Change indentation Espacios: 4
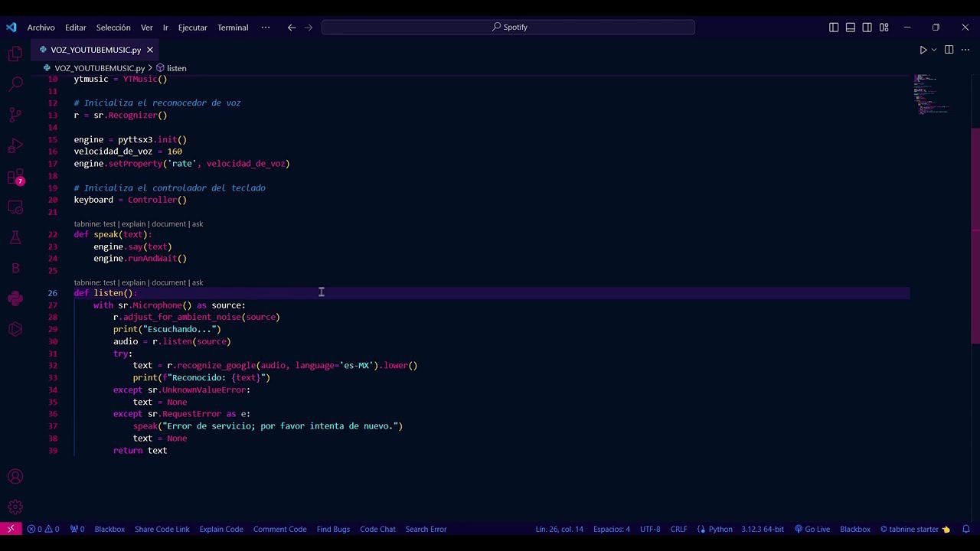Image resolution: width=980 pixels, height=551 pixels. 612,529
